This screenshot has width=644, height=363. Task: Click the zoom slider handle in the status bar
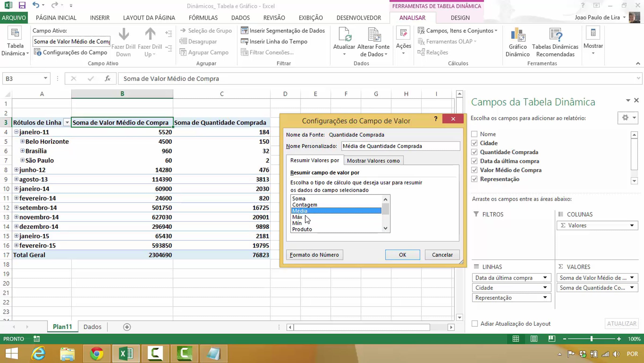pyautogui.click(x=591, y=339)
